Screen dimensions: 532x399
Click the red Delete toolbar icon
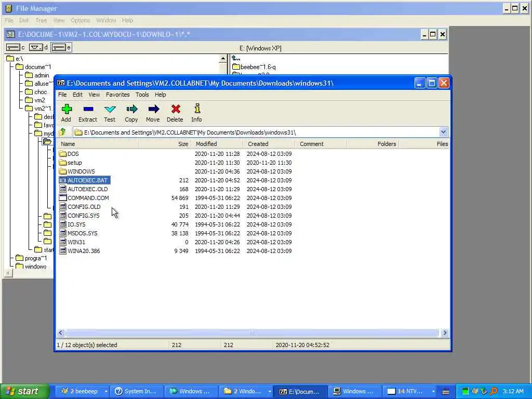175,113
